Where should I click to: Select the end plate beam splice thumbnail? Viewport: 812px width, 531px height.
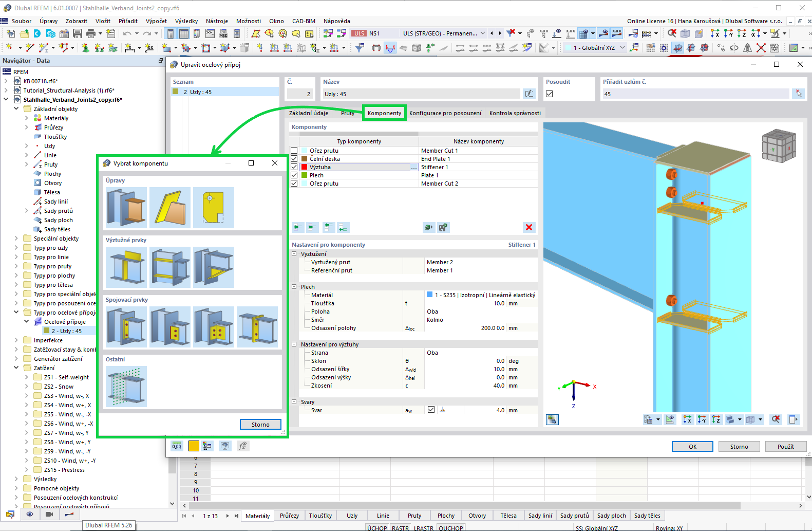(x=257, y=327)
